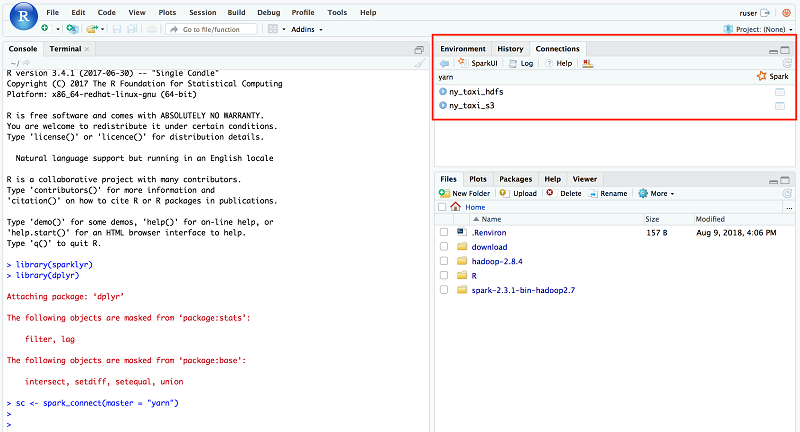Expand the ny_taxi_hdfs table

pyautogui.click(x=443, y=92)
